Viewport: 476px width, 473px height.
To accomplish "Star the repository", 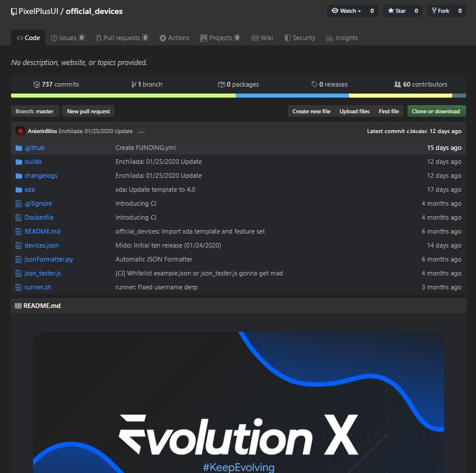I will coord(396,11).
